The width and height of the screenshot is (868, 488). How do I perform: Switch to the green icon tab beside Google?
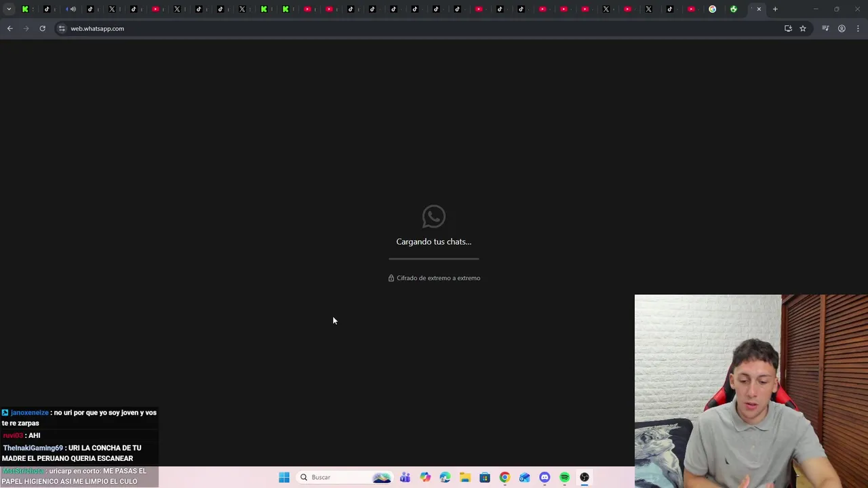(x=733, y=9)
